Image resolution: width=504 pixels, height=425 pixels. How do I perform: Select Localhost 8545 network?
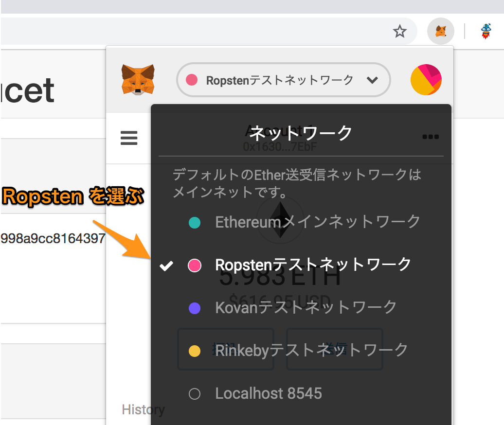tap(302, 393)
